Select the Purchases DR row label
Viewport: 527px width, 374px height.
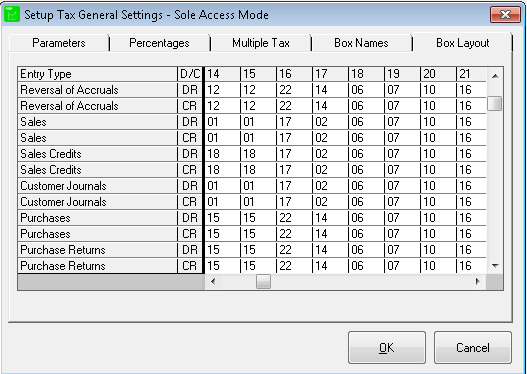[97, 218]
